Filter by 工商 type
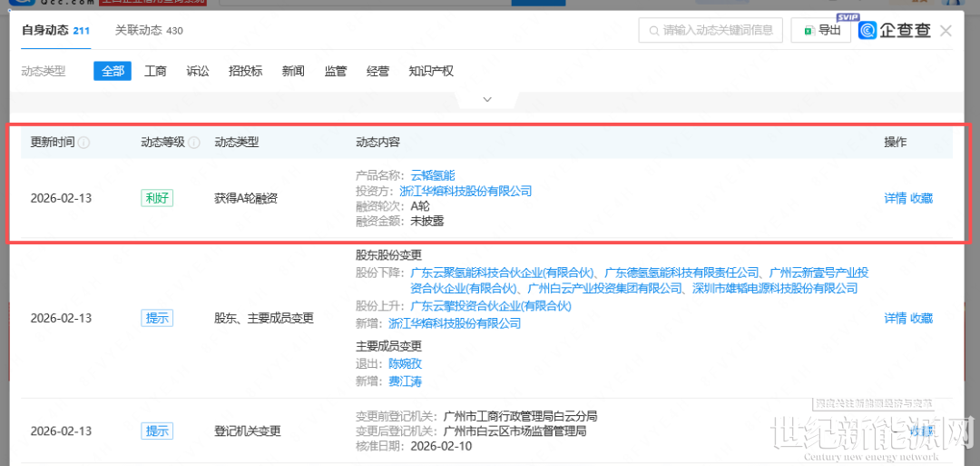This screenshot has height=466, width=980. coord(155,71)
